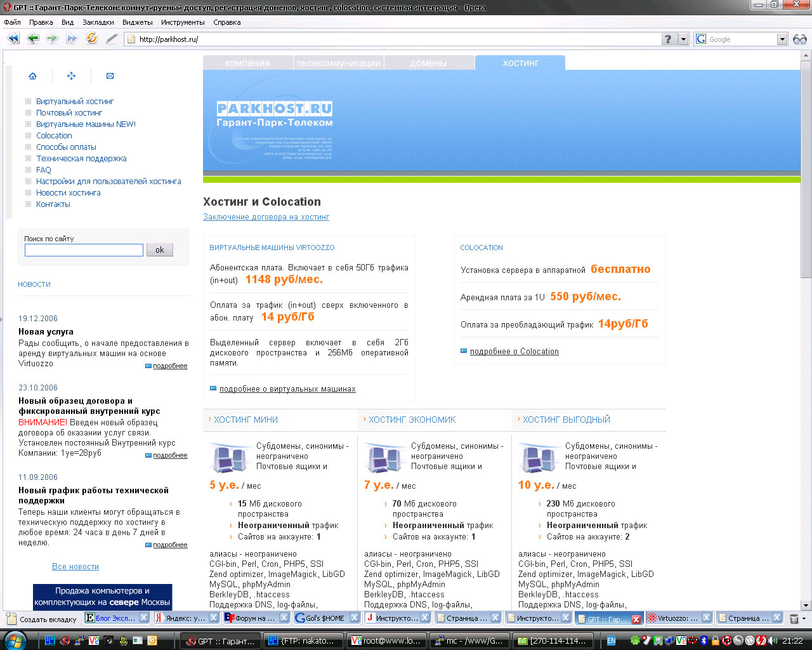Reload the page with the orange refresh icon
Screen dimensions: 812x650
coord(92,38)
